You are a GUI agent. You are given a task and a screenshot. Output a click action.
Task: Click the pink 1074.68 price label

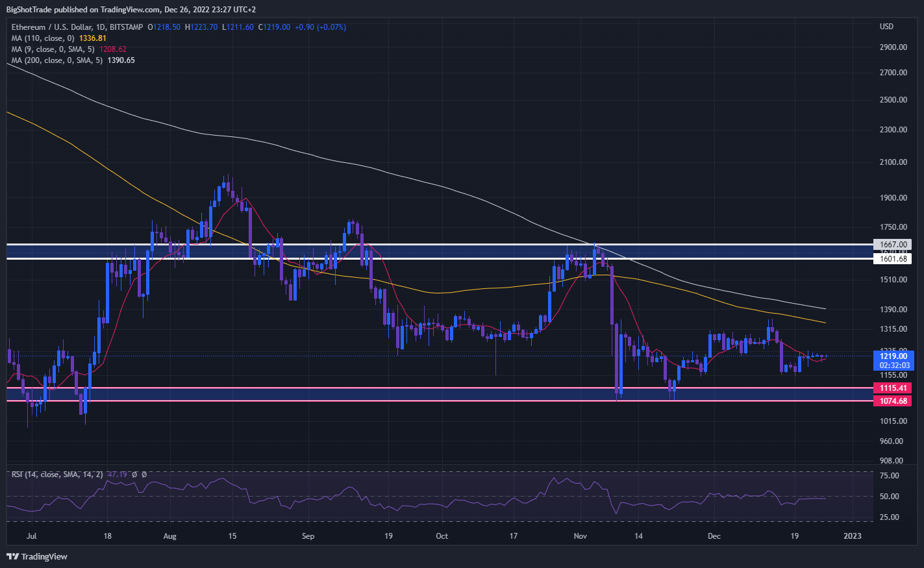click(x=893, y=401)
